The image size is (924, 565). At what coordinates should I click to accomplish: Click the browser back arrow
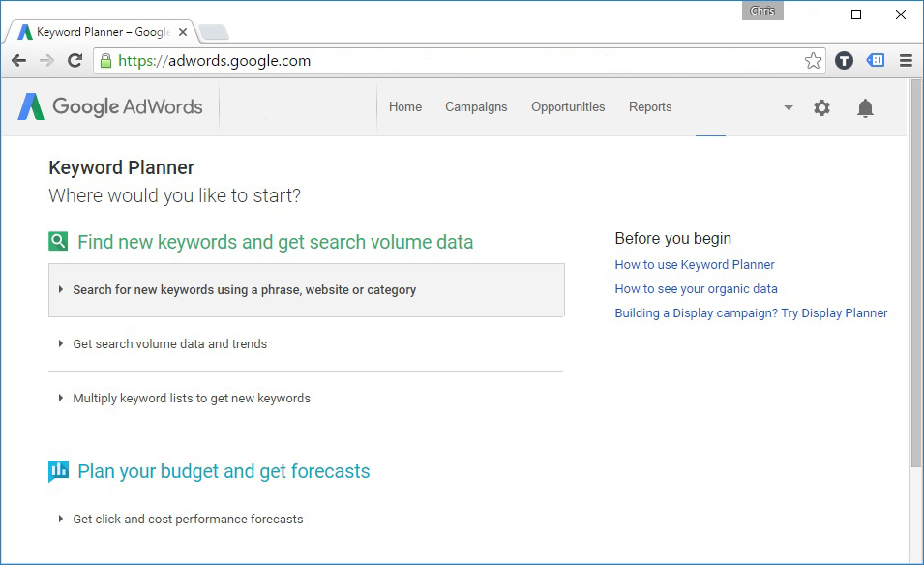tap(18, 60)
